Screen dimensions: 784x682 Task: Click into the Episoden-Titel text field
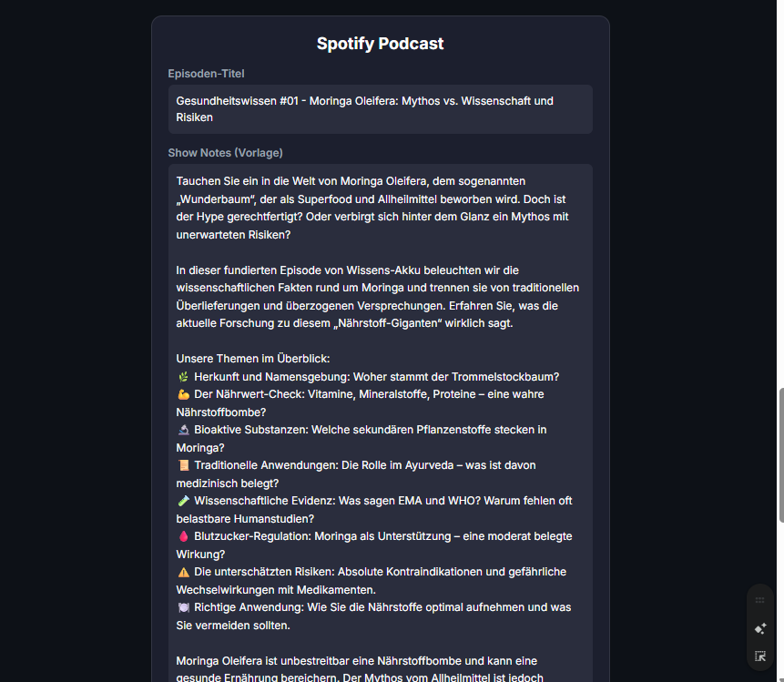click(380, 109)
